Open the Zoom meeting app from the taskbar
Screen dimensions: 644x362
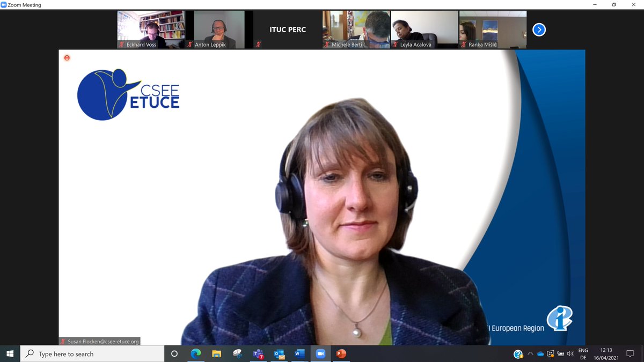click(x=320, y=354)
